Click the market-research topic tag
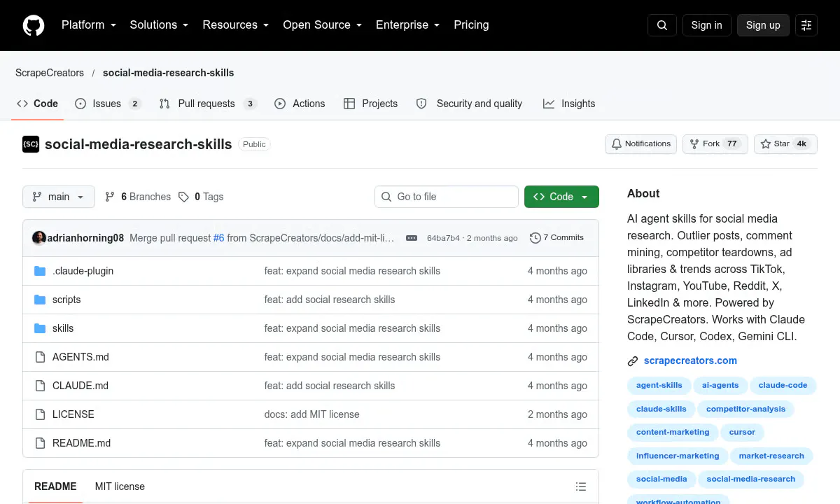 click(771, 456)
